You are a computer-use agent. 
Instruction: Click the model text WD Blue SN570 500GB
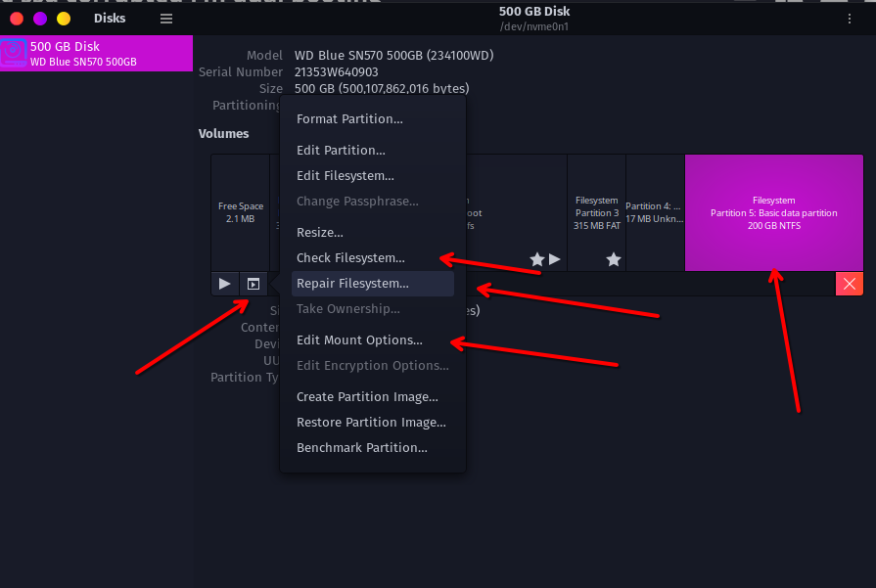point(393,56)
